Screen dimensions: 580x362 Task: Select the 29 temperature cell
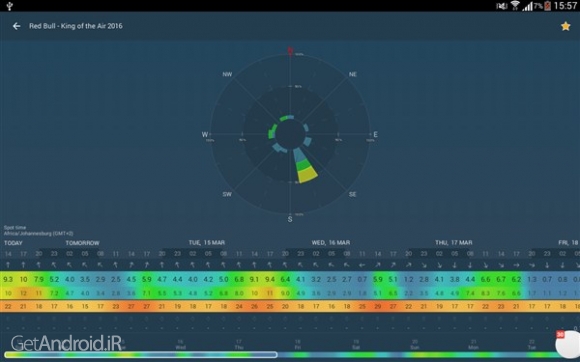point(378,307)
